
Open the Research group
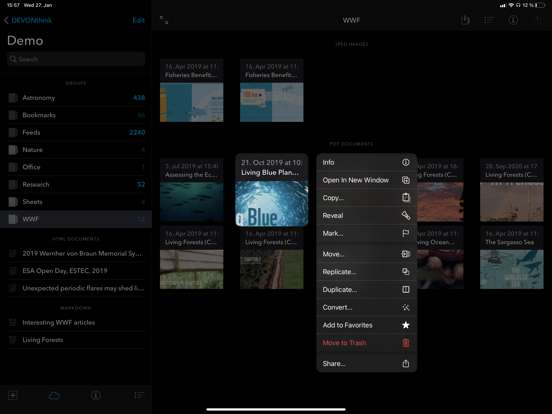pyautogui.click(x=76, y=184)
